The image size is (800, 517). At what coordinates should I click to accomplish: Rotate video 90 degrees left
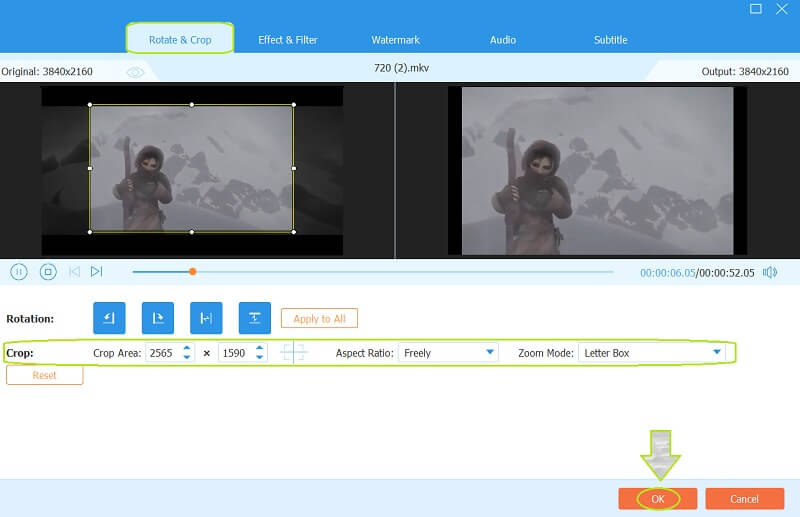109,318
